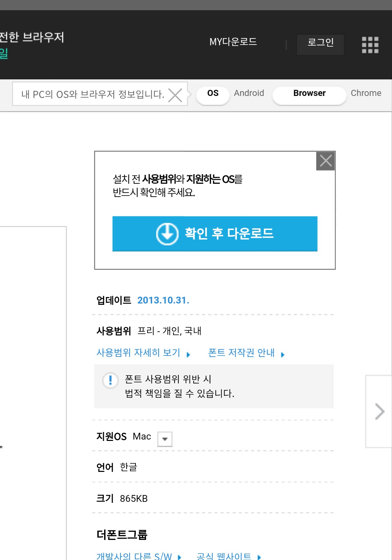Viewport: 392px width, 560px height.
Task: Select the Browser tab
Action: pyautogui.click(x=309, y=94)
